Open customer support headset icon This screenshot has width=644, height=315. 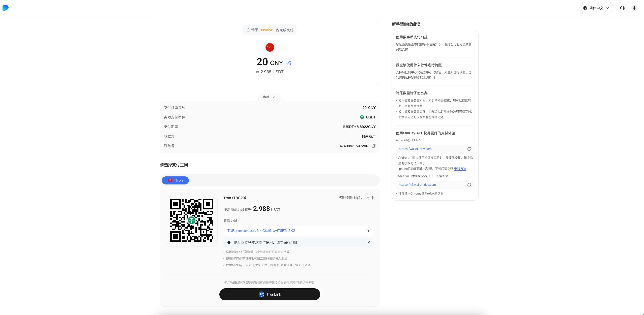(x=622, y=8)
